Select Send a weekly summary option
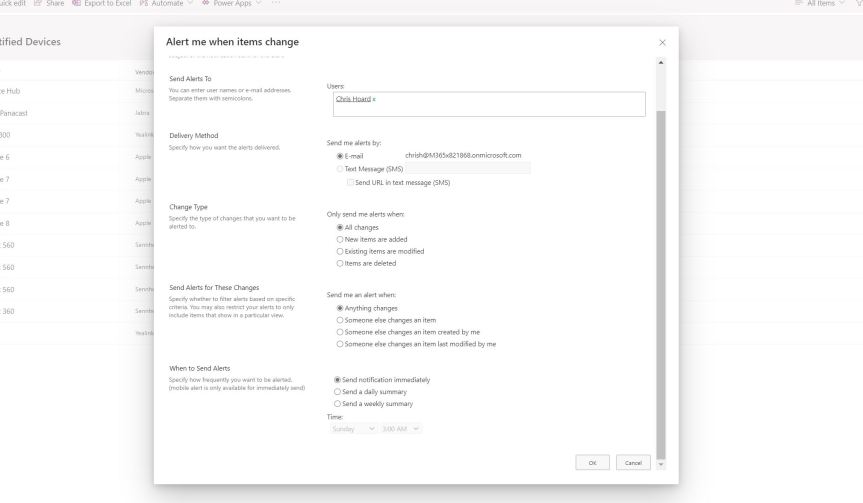The width and height of the screenshot is (863, 503). 338,404
